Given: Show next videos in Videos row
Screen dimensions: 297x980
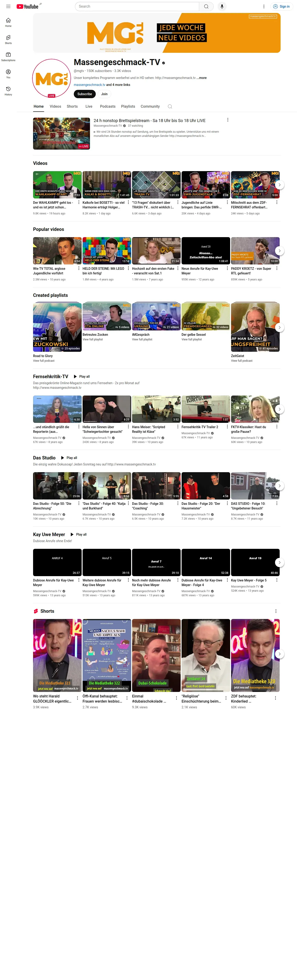Looking at the screenshot, I should 279,185.
